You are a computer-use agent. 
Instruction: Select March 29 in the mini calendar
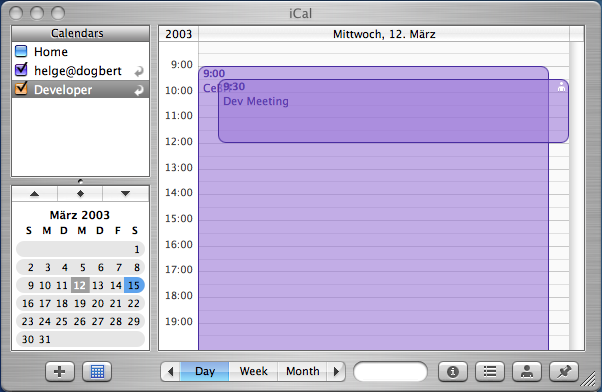pyautogui.click(x=134, y=321)
